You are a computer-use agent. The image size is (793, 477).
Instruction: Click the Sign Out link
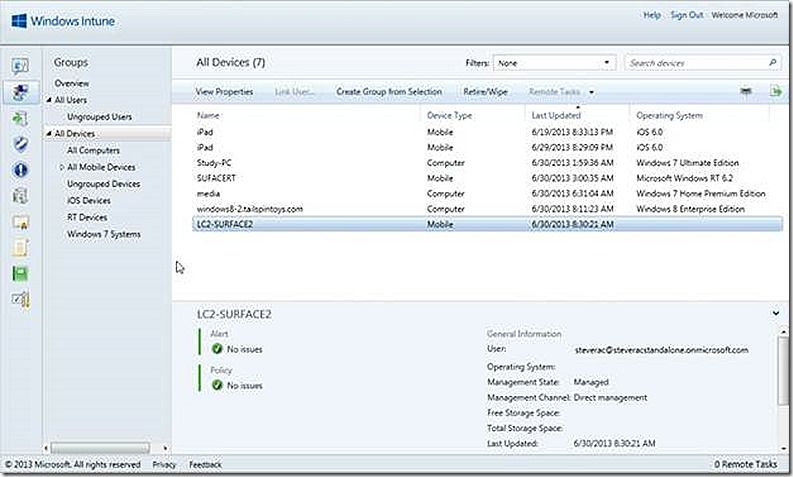(687, 15)
